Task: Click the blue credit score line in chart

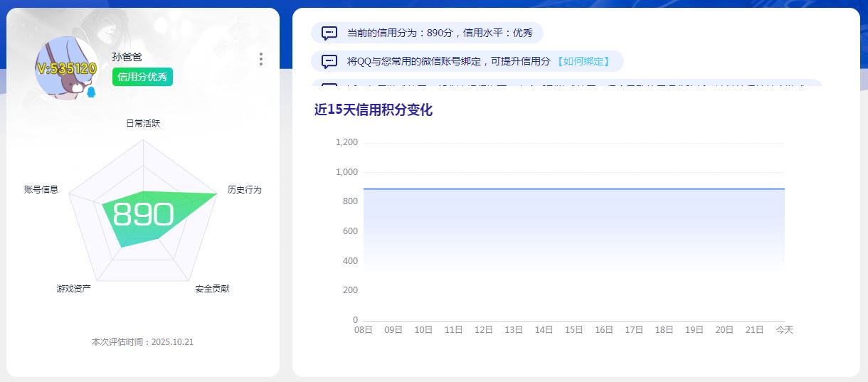Action: coord(573,189)
